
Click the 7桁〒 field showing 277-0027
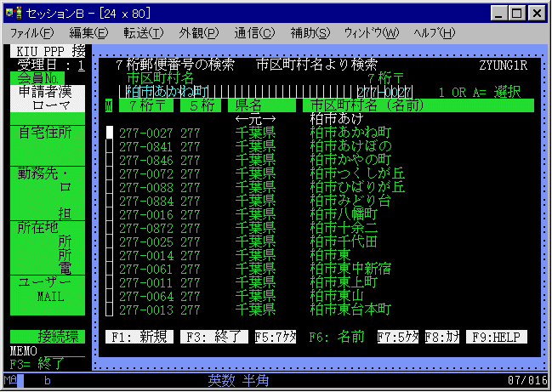click(384, 92)
